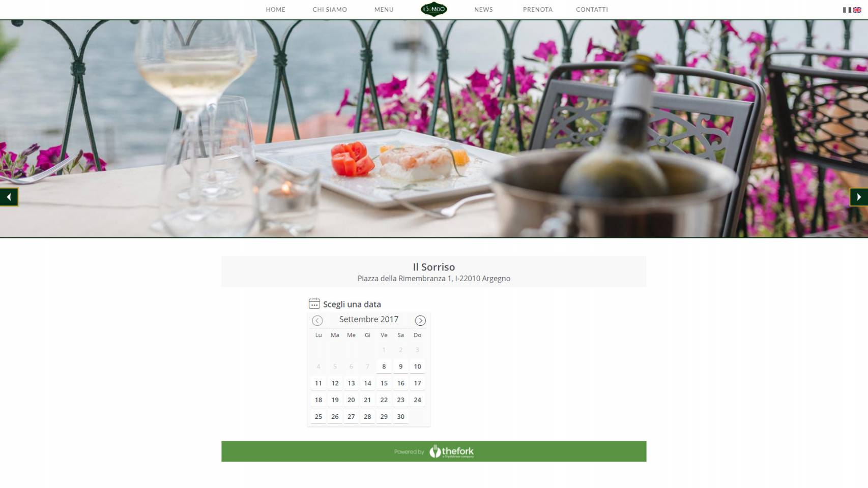Click thefork logo link in green bar
The width and height of the screenshot is (868, 488).
[451, 451]
